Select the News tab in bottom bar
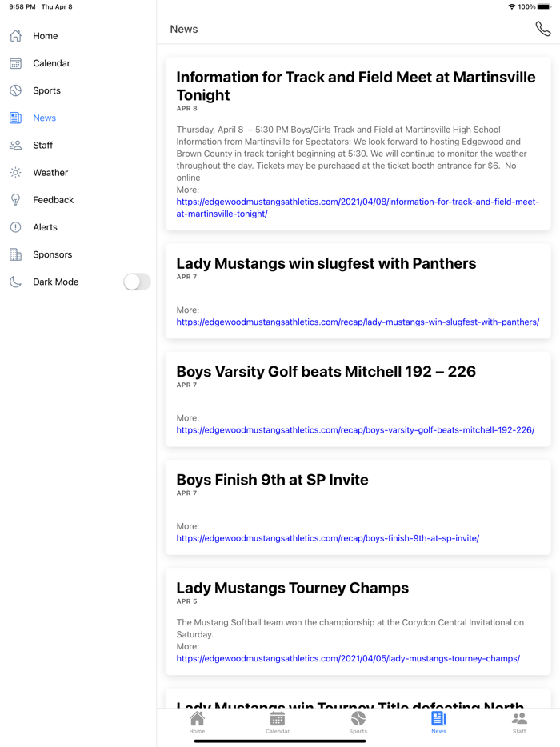The image size is (560, 747). (x=438, y=722)
